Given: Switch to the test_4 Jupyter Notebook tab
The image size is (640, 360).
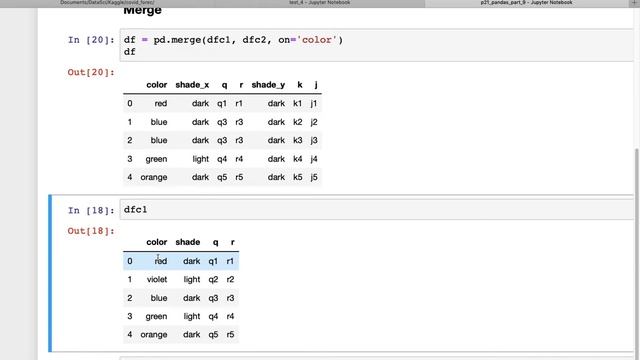Looking at the screenshot, I should click(x=320, y=3).
